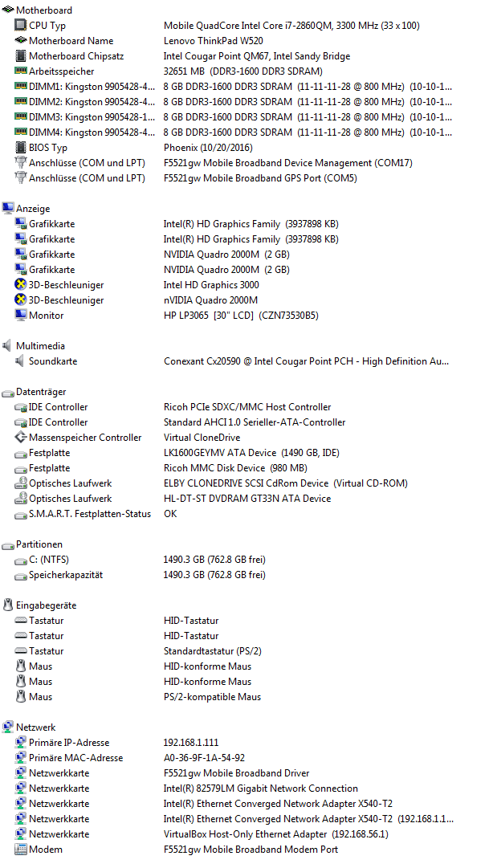Screen dimensions: 493x868
Task: Select the Eingabegeräte mouse section icon
Action: tap(8, 605)
